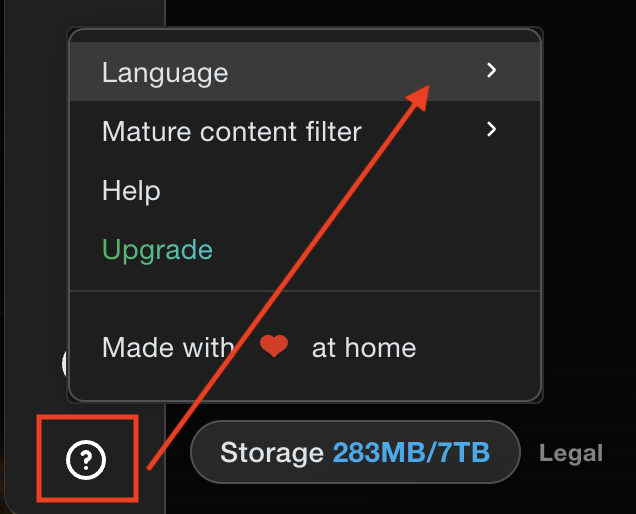Click the partially hidden white circle left of the menu

pos(64,362)
